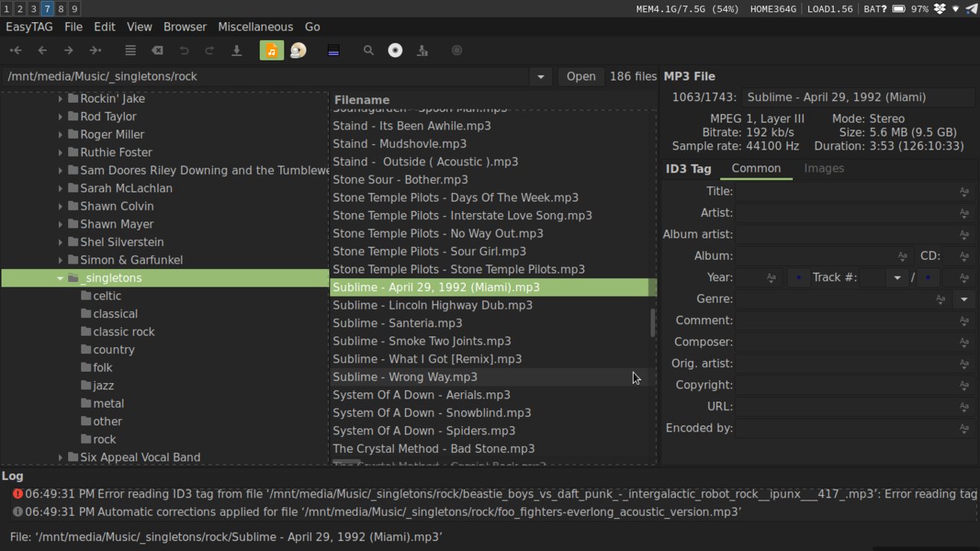980x551 pixels.
Task: Open the Miscellaneous menu
Action: (255, 27)
